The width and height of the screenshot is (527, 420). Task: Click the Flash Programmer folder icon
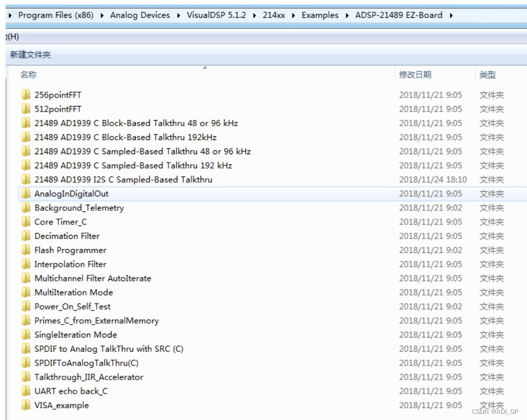point(26,250)
